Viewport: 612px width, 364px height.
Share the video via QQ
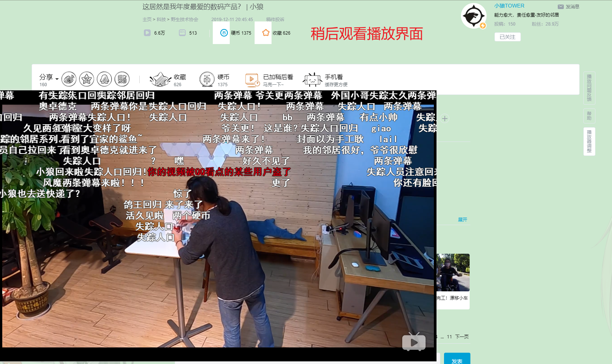pyautogui.click(x=104, y=79)
